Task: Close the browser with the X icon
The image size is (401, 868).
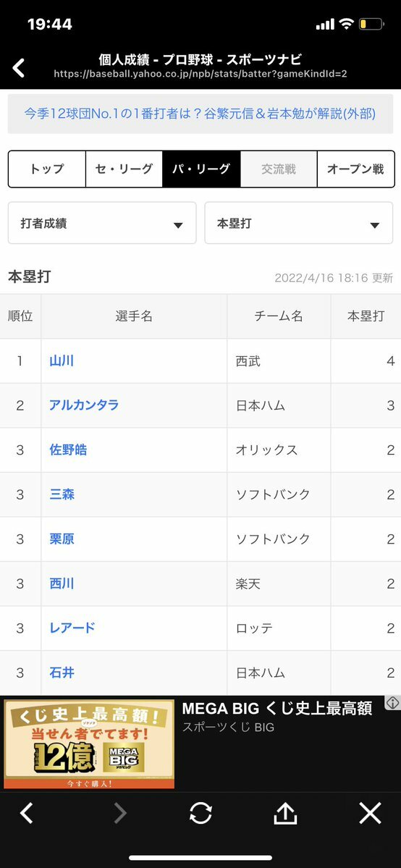Action: (x=370, y=813)
